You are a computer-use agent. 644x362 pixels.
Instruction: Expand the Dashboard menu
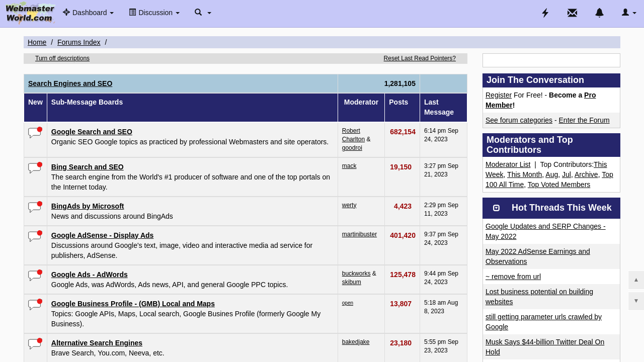(x=88, y=13)
